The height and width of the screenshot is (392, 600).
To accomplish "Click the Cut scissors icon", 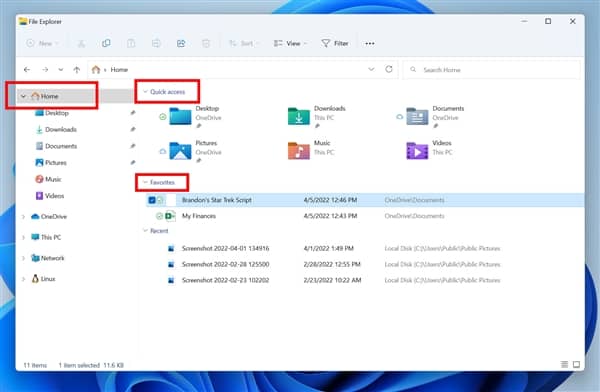I will click(x=81, y=43).
